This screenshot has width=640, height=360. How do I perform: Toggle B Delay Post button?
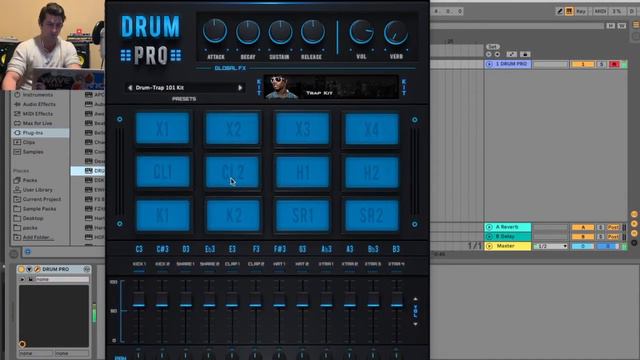pos(613,236)
